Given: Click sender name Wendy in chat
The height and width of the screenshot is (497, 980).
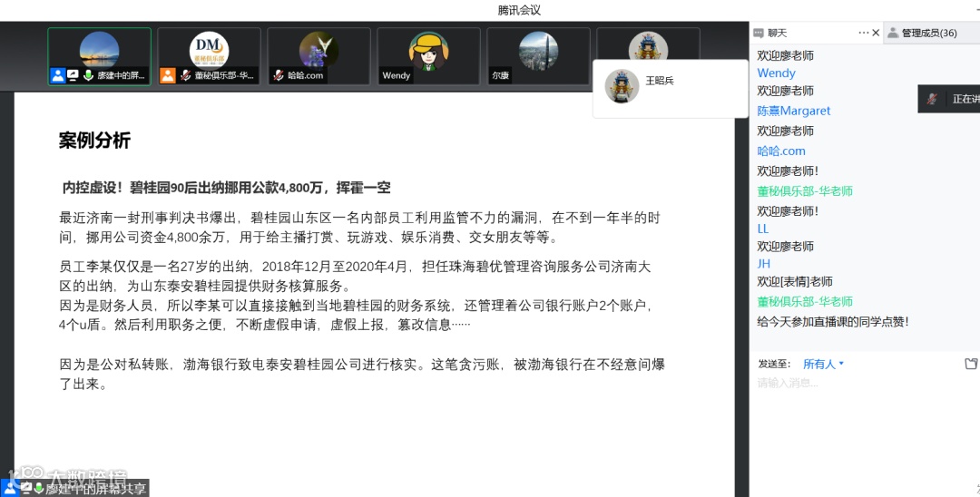Looking at the screenshot, I should point(776,73).
